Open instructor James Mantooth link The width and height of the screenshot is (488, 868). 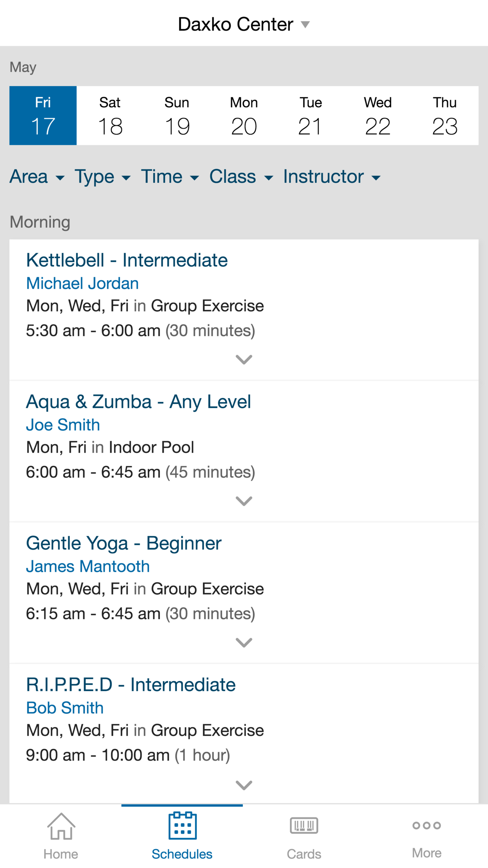pyautogui.click(x=88, y=566)
